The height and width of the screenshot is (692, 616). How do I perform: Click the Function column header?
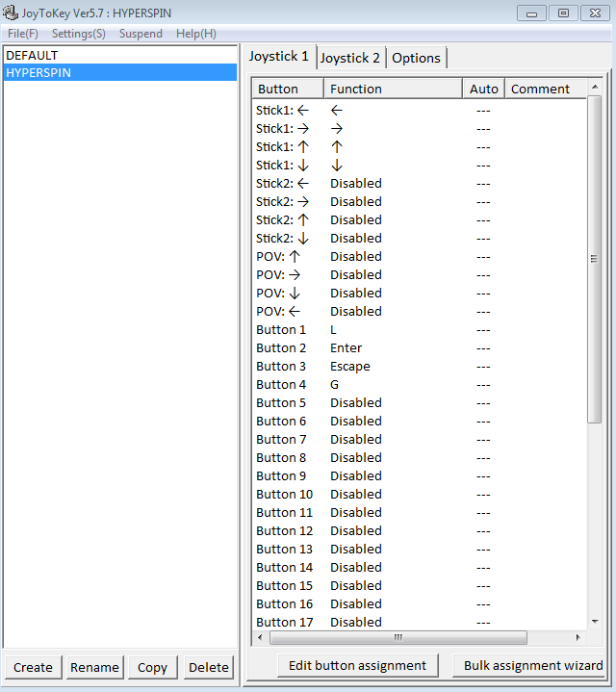(x=393, y=89)
